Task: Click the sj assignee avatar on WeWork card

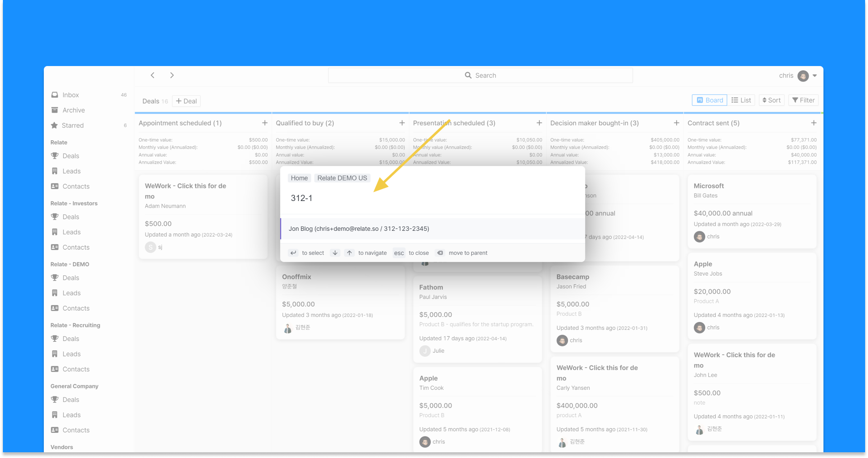Action: (x=151, y=247)
